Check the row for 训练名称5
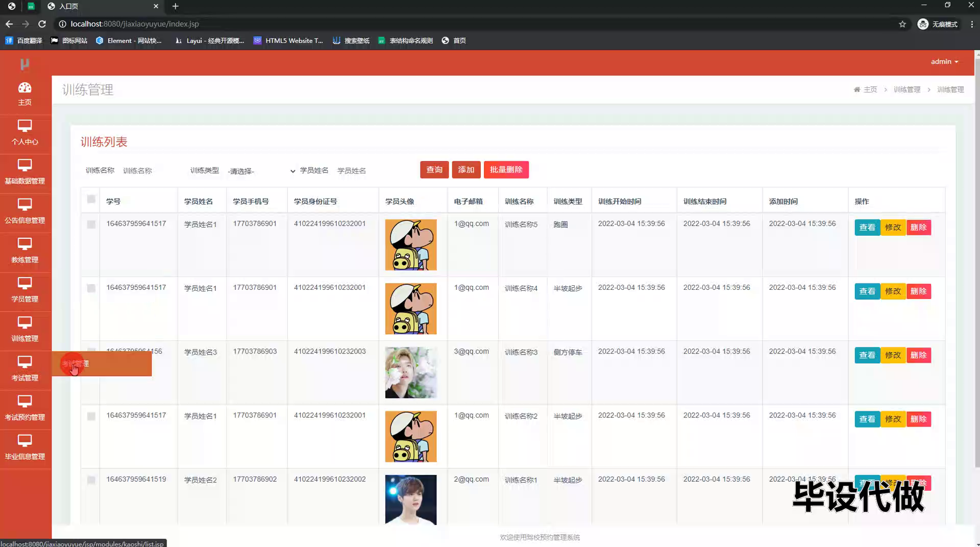The image size is (980, 547). coord(91,224)
